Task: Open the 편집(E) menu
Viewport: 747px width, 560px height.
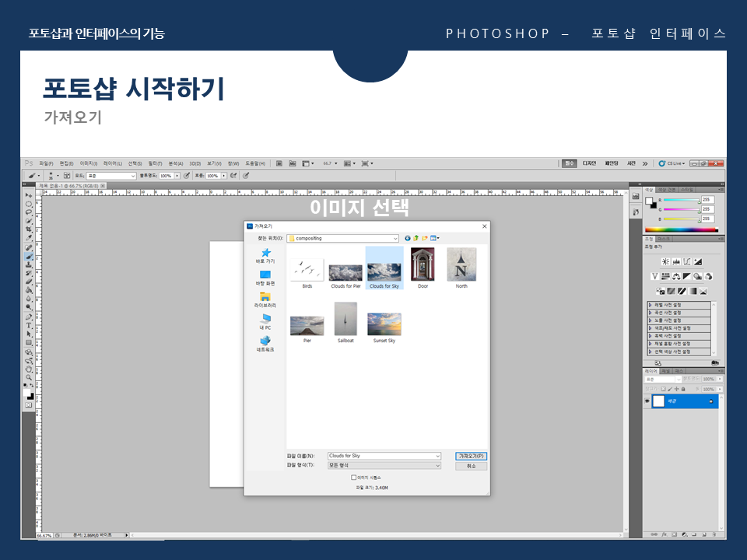Action: point(67,163)
